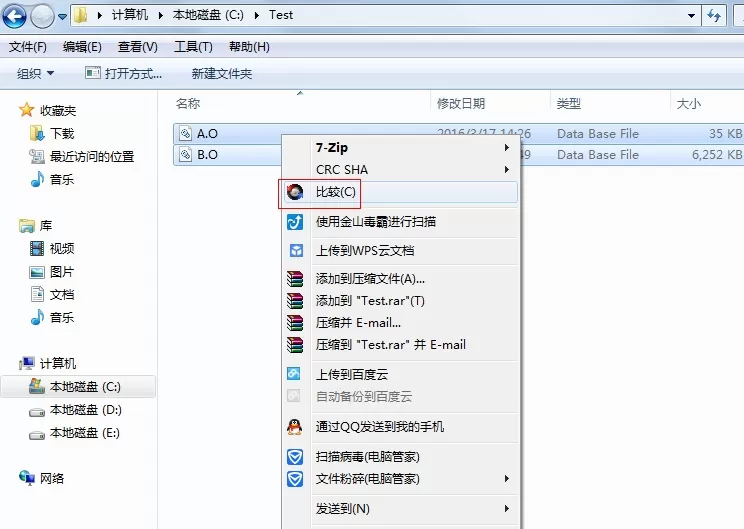Open 最近访问的位置 in sidebar

point(82,157)
